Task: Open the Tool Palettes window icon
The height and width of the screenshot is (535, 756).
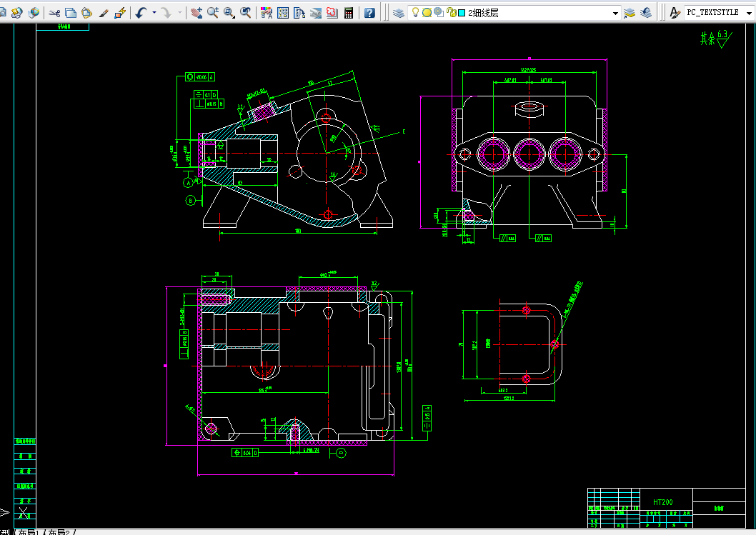Action: point(299,13)
